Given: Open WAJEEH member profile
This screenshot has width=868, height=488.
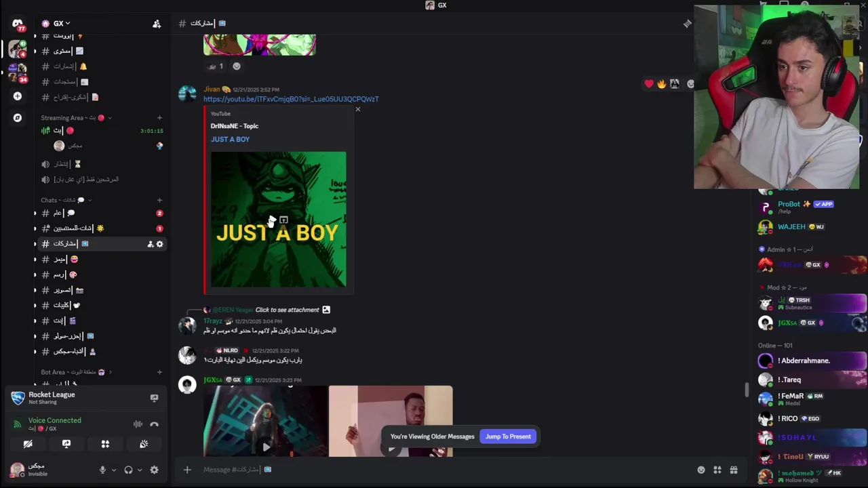Looking at the screenshot, I should point(810,227).
